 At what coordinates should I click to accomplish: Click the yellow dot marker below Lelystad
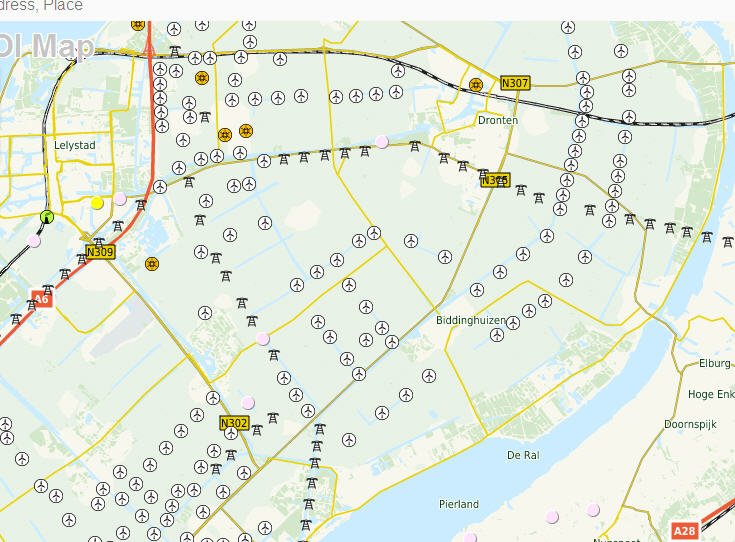(97, 203)
